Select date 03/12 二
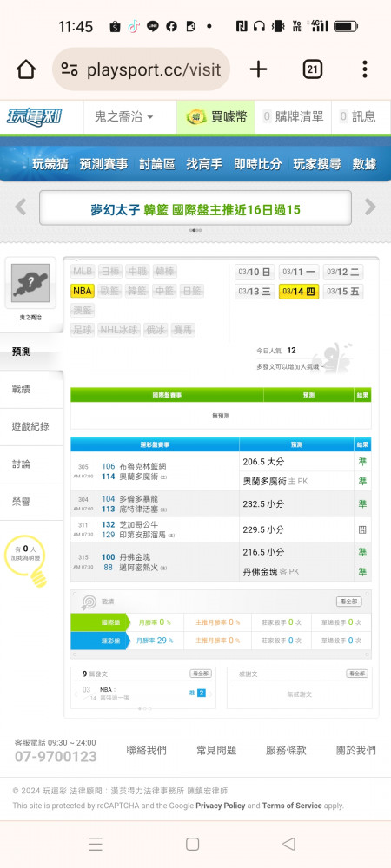 click(343, 272)
